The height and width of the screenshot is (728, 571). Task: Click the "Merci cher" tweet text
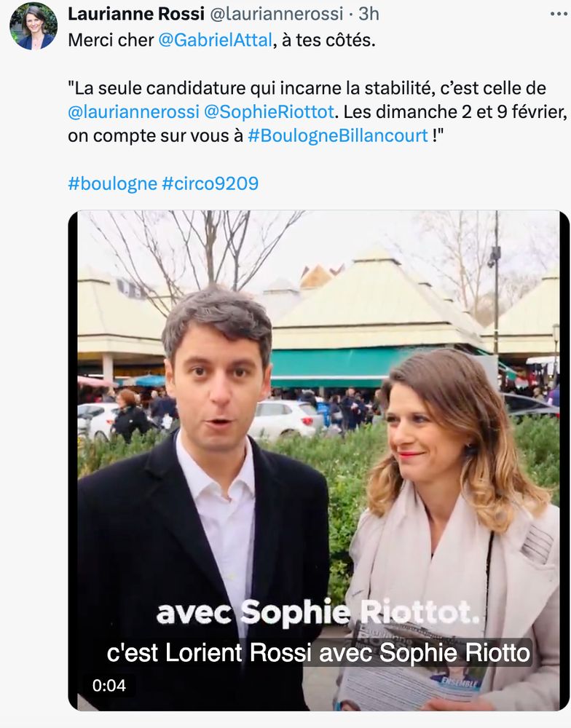[x=111, y=40]
